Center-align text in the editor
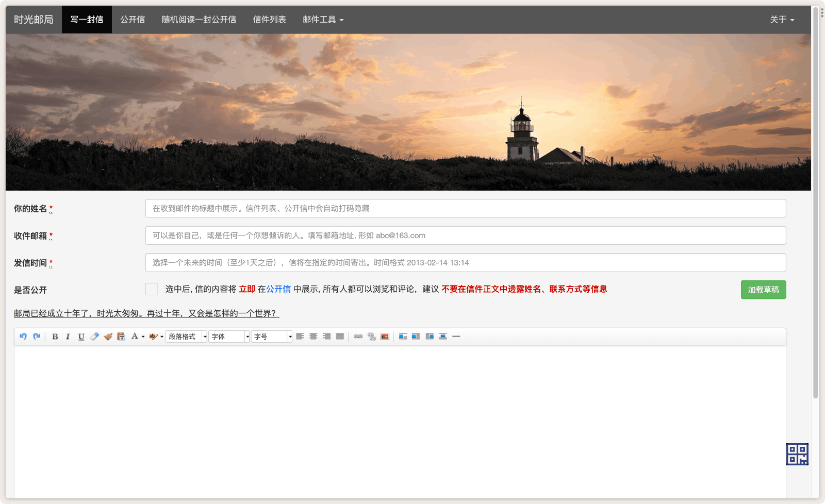The height and width of the screenshot is (504, 825). pyautogui.click(x=313, y=337)
